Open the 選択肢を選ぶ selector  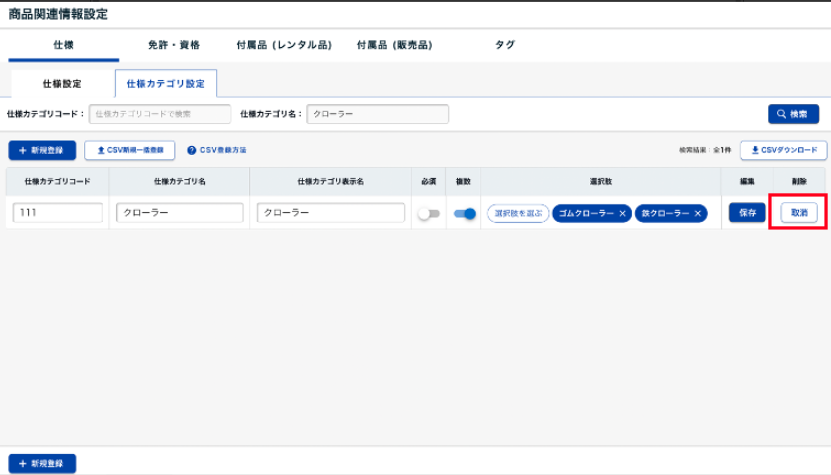pyautogui.click(x=518, y=213)
